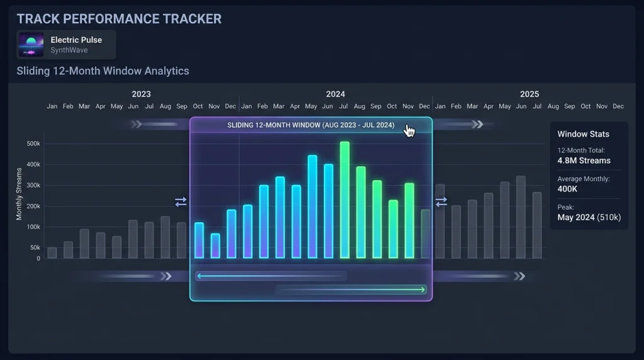Select the Nov 2023 short purple bar
This screenshot has width=644, height=360.
[x=215, y=245]
